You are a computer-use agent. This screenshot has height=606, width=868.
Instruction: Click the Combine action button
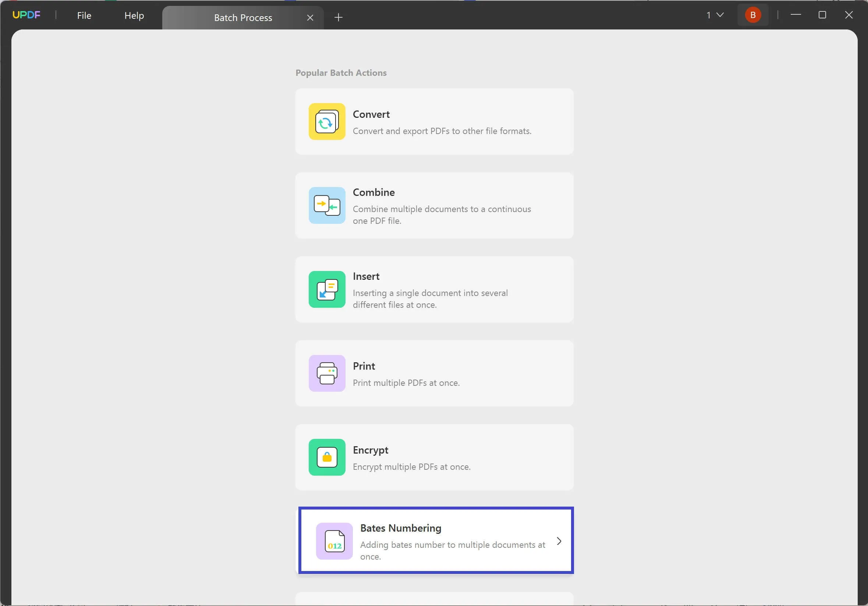coord(435,205)
